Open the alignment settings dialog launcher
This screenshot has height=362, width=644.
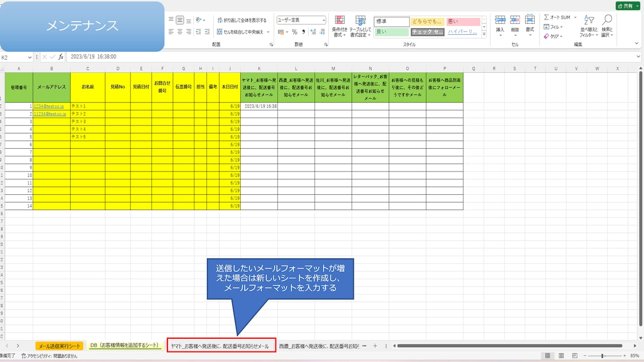[271, 45]
